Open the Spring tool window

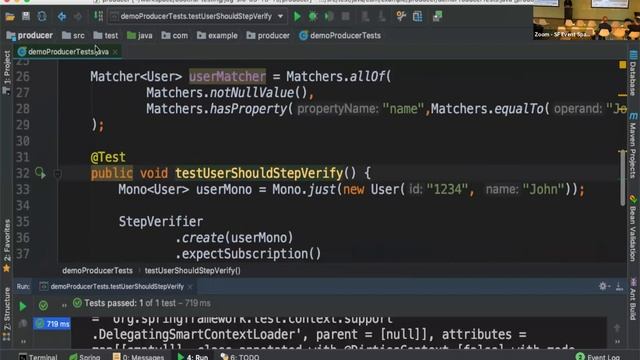point(85,357)
